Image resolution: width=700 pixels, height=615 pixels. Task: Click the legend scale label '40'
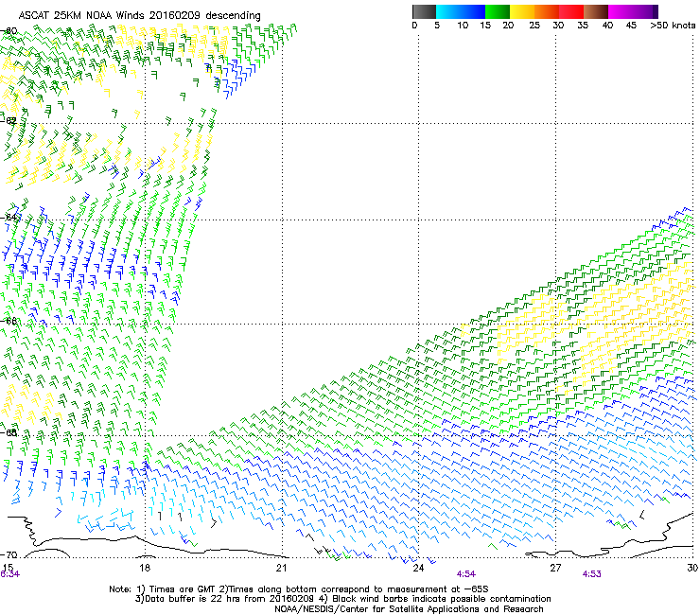(x=607, y=26)
